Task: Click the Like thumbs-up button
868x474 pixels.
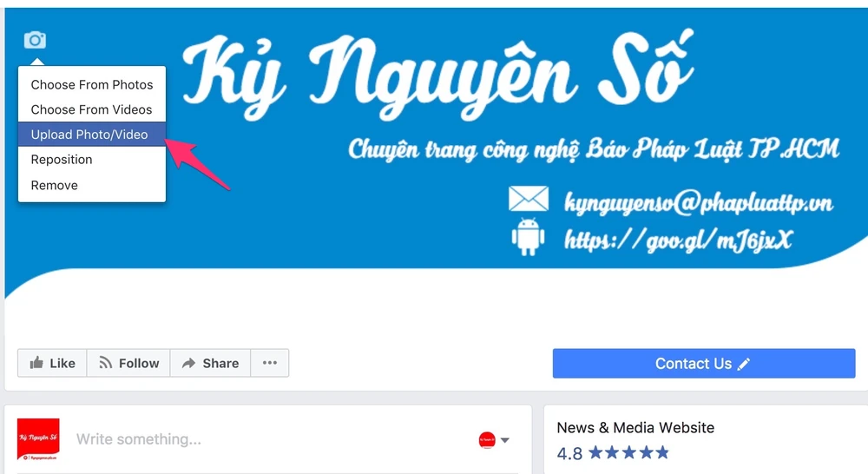Action: pyautogui.click(x=52, y=363)
